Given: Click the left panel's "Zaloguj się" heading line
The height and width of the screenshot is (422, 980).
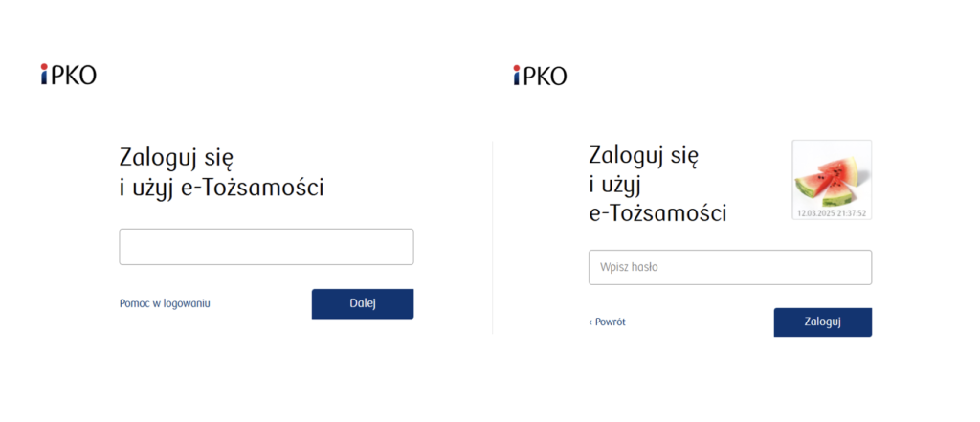Looking at the screenshot, I should pyautogui.click(x=177, y=157).
